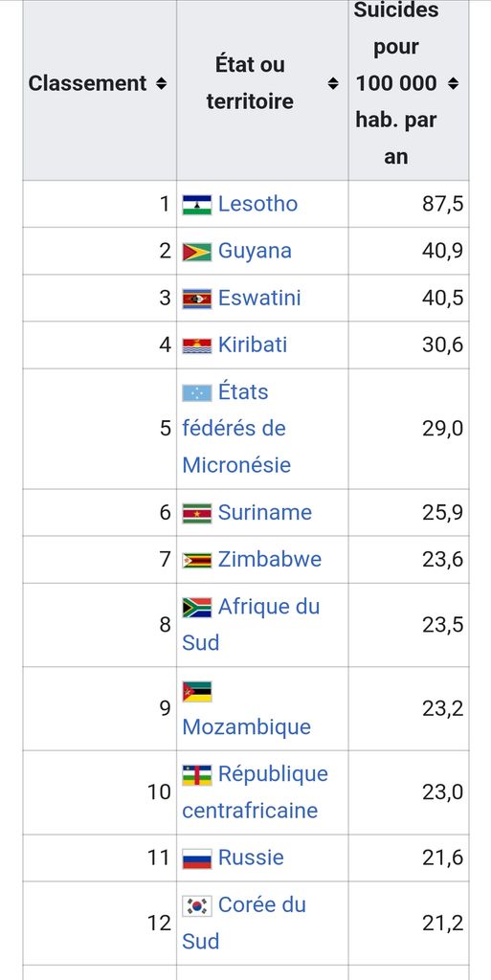Screen dimensions: 491x980
Task: Click the South Korea flag icon
Action: click(x=197, y=905)
